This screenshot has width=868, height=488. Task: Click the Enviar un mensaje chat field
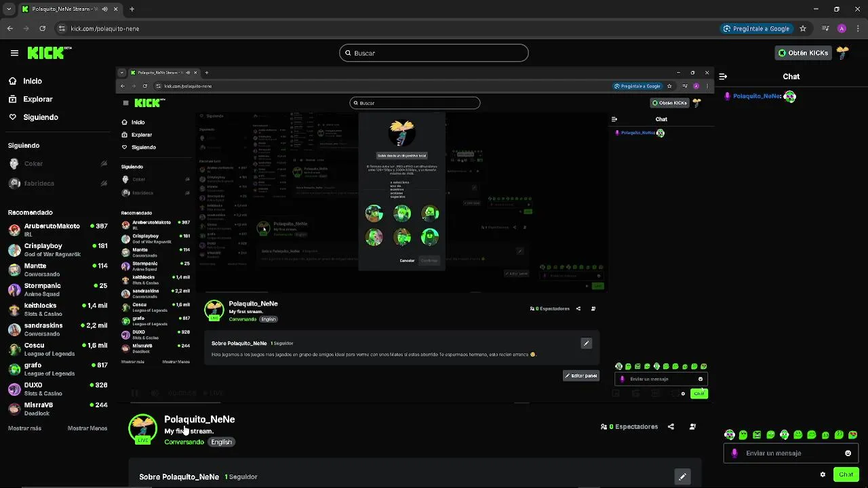pos(791,453)
